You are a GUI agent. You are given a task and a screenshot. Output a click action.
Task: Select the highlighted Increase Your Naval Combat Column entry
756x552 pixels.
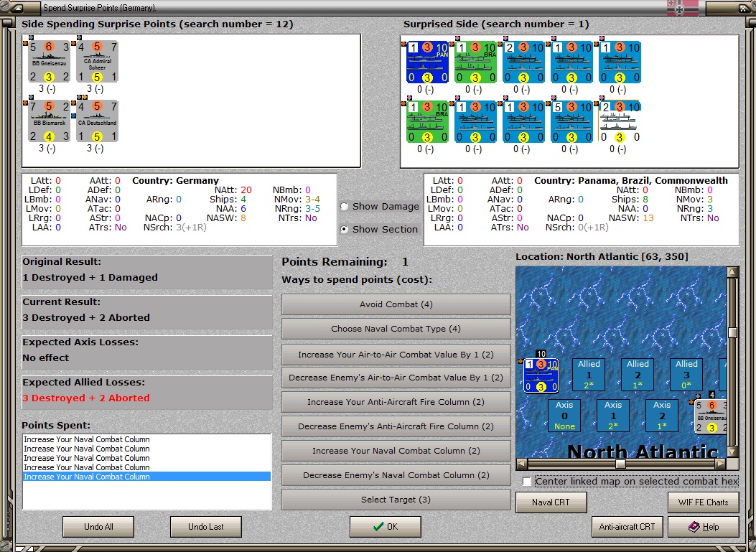tap(146, 477)
